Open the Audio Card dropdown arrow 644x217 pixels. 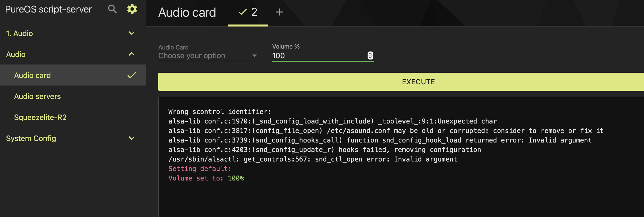coord(254,56)
